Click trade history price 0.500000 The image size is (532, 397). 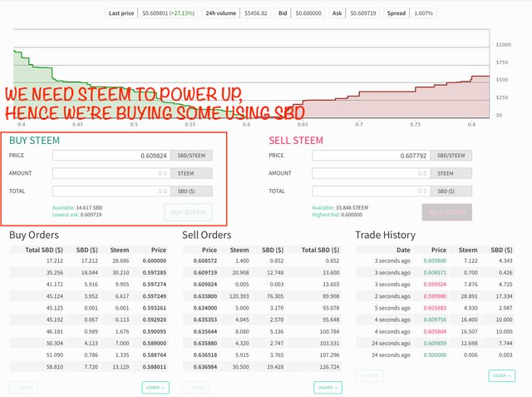(435, 355)
